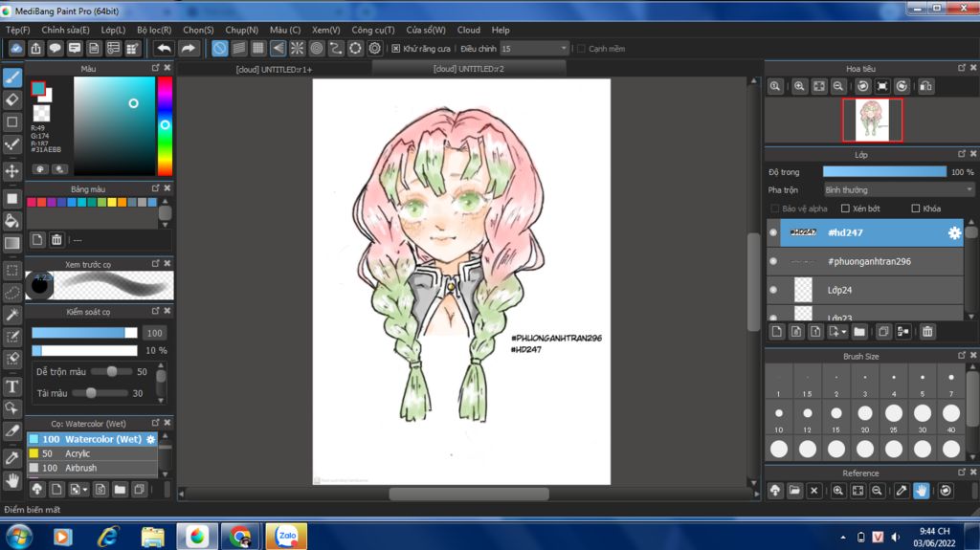
Task: Check the Khóa layer lock
Action: 916,209
